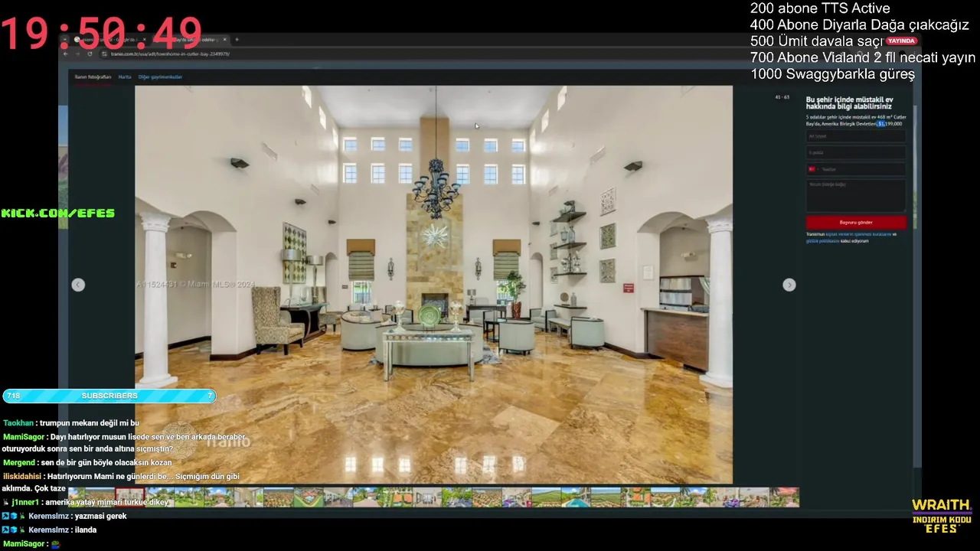Select the last thumbnail in the photo strip
The width and height of the screenshot is (980, 551).
click(784, 497)
